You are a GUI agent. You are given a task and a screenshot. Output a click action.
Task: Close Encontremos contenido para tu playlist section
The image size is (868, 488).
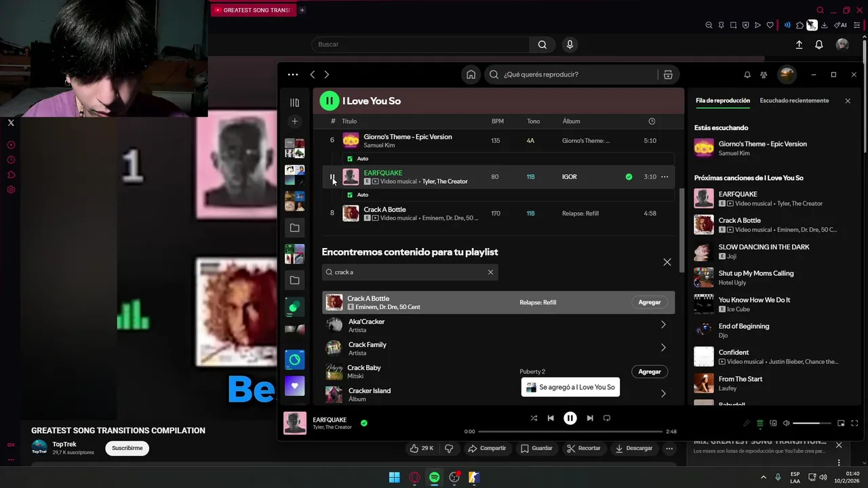pos(667,262)
